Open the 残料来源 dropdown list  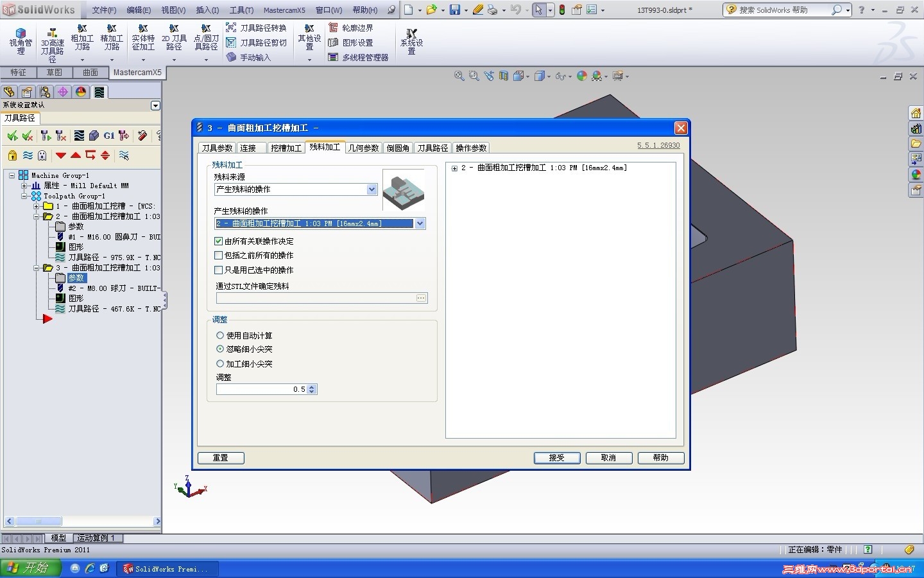[372, 189]
